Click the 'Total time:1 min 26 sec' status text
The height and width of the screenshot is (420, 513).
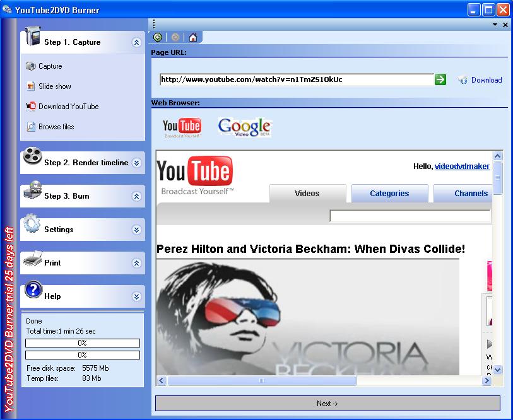[x=61, y=331]
